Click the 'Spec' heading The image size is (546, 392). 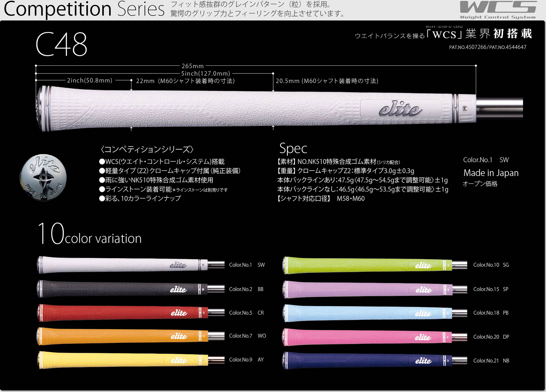293,149
